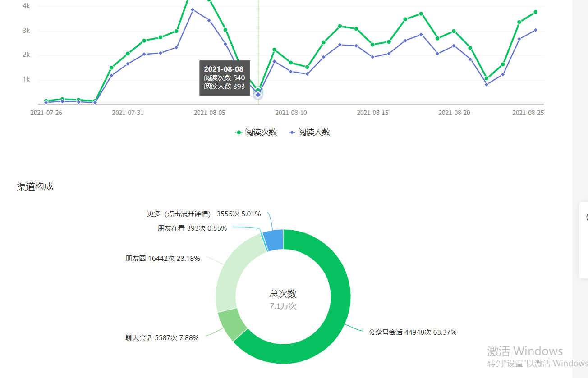Click the 2021-08-15 x-axis date label
This screenshot has height=378, width=588.
(372, 113)
